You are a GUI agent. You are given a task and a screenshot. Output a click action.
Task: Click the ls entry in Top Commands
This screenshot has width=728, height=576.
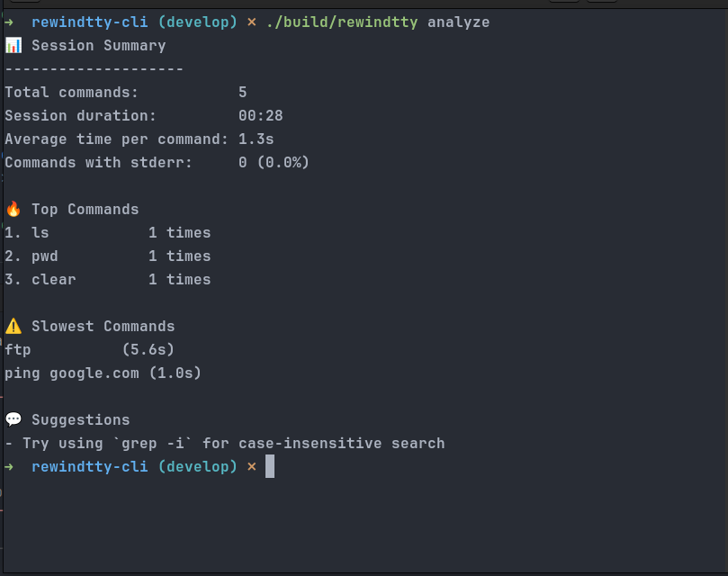[x=40, y=232]
